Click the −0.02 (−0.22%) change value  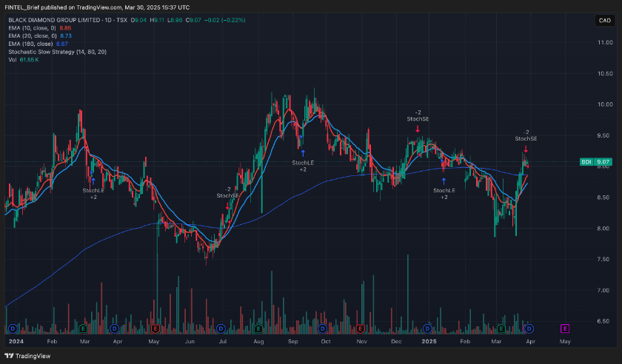point(224,20)
